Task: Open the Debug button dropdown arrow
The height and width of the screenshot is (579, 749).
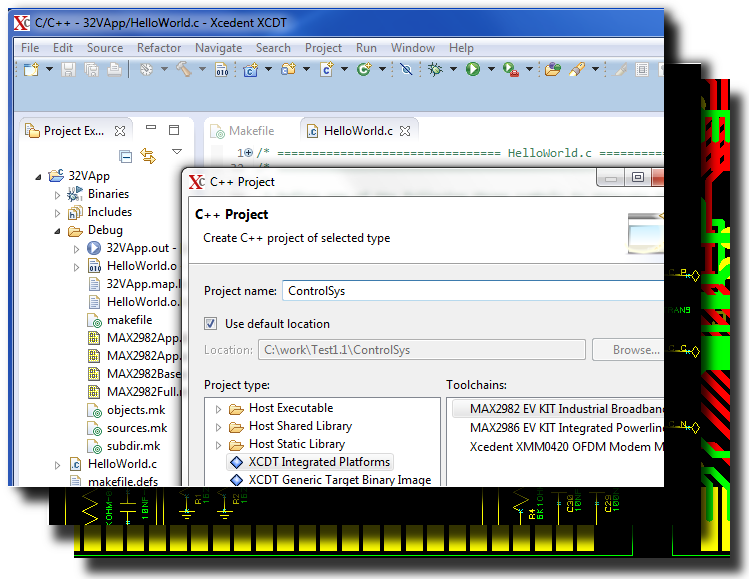Action: pos(453,70)
